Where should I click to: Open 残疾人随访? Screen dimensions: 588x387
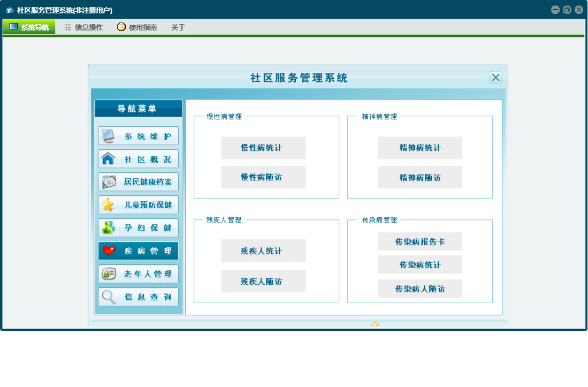263,281
